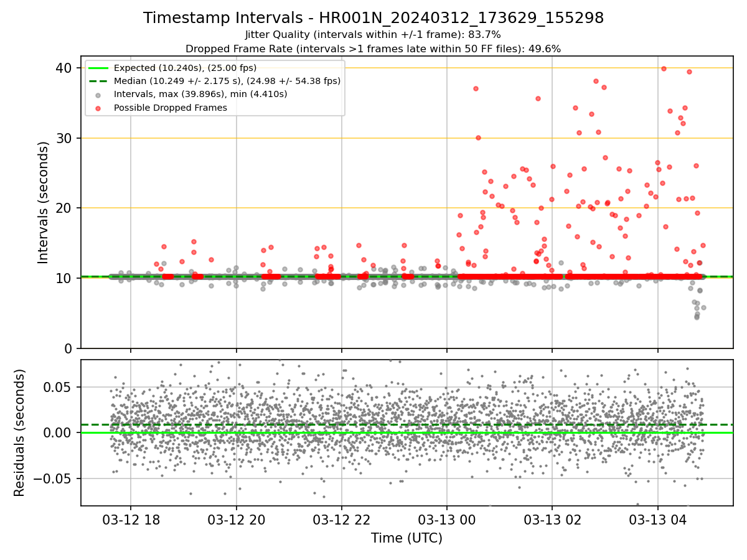747x560 pixels.
Task: Click the dashed green line sample in legend
Action: (98, 81)
